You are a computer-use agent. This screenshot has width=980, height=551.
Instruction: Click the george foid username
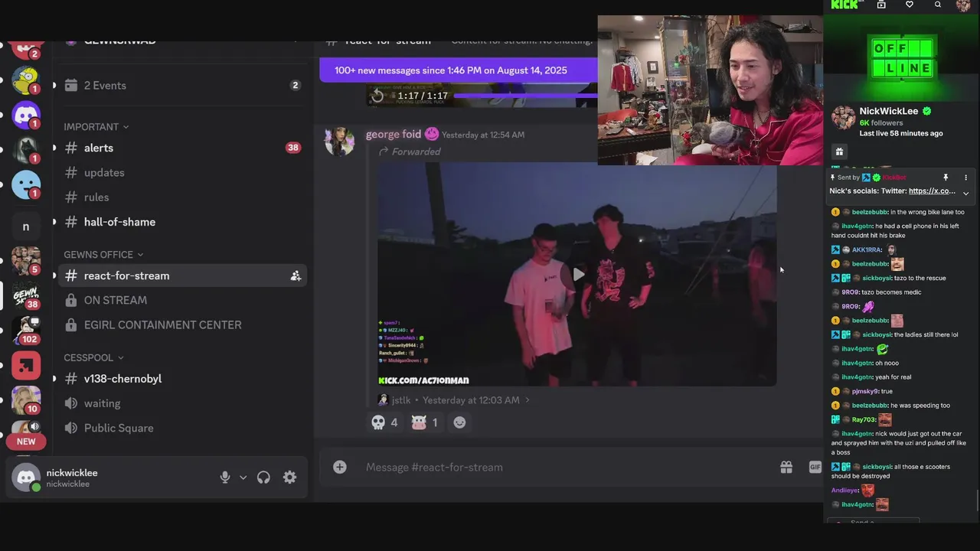tap(394, 135)
